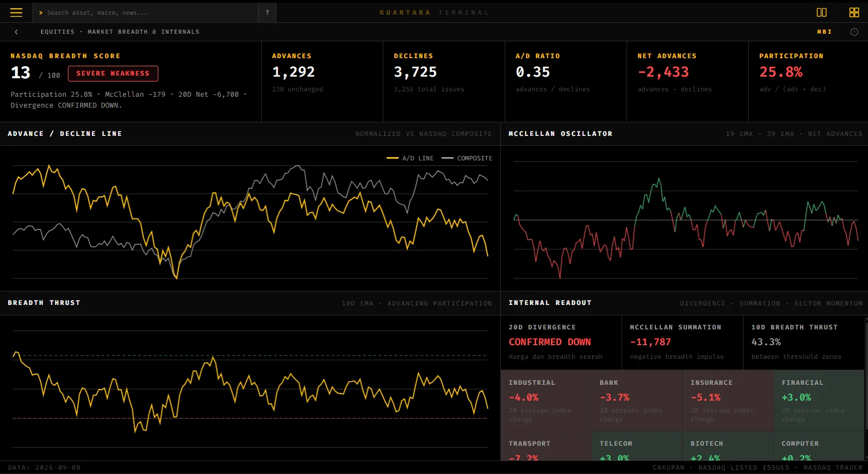Viewport: 868px width, 474px height.
Task: Click the MCCLELLAN OSCILLATOR panel title
Action: tap(560, 134)
